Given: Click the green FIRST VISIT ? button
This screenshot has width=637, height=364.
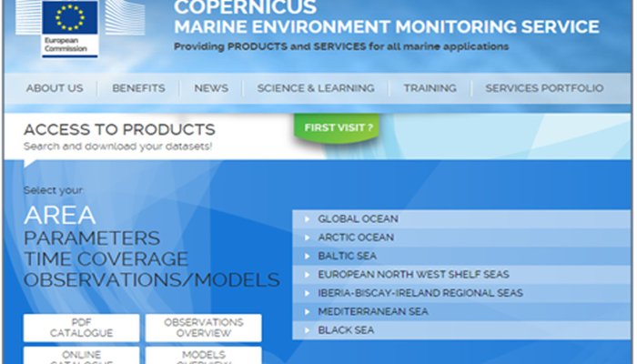Looking at the screenshot, I should (x=338, y=127).
